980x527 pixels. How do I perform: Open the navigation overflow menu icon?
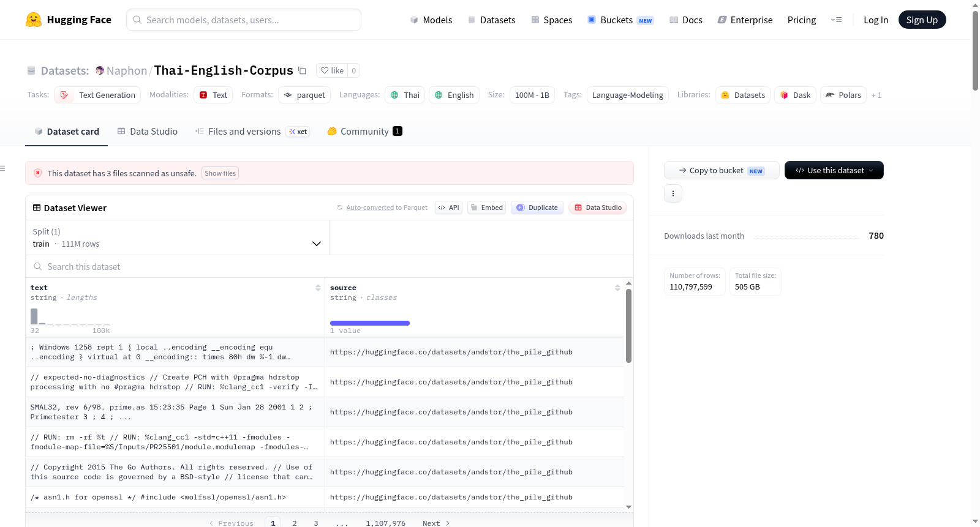click(836, 20)
